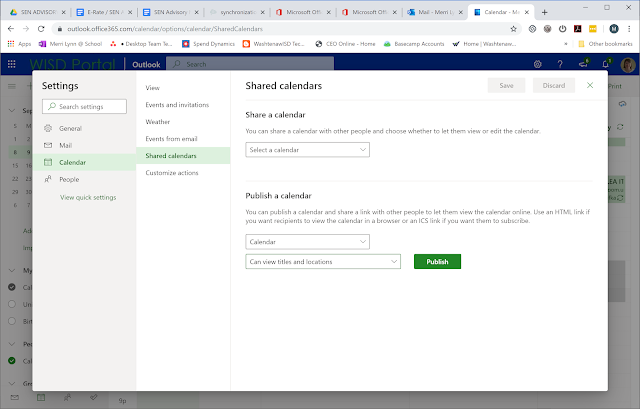Select the People settings category

pyautogui.click(x=68, y=179)
